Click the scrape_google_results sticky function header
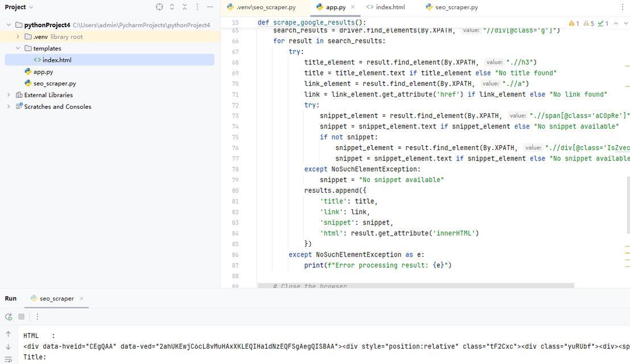The image size is (630, 364). tap(312, 23)
